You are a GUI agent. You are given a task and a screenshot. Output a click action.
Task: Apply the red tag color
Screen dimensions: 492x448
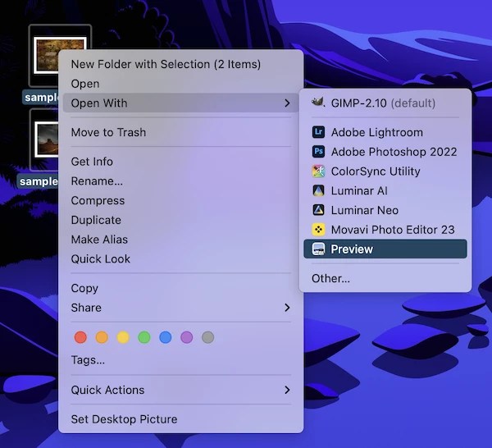[80, 337]
